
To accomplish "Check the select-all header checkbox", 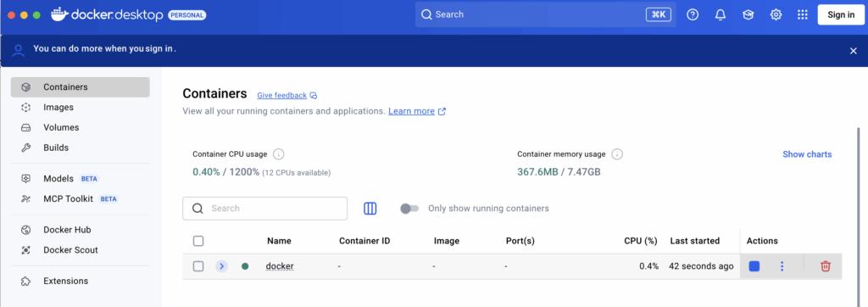I will pyautogui.click(x=198, y=241).
